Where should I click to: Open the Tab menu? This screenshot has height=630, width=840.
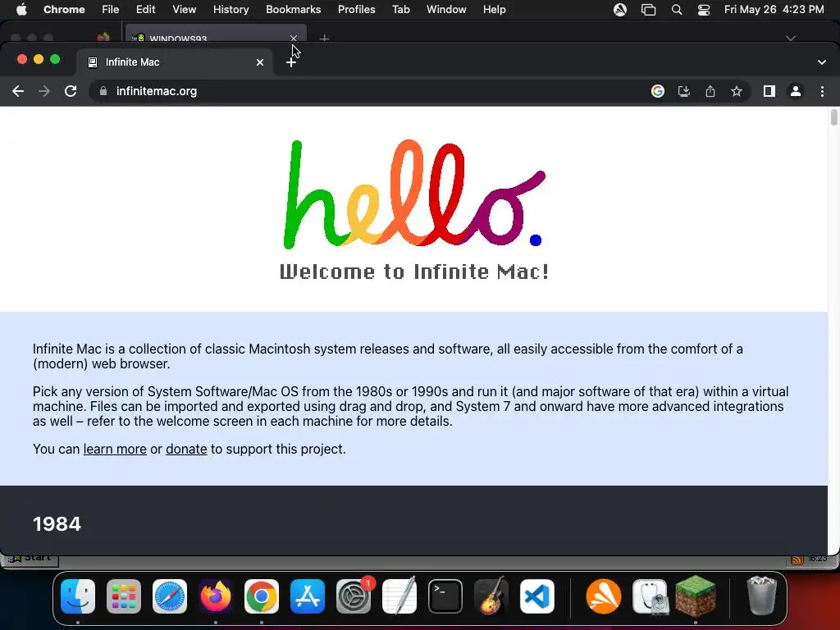(400, 10)
